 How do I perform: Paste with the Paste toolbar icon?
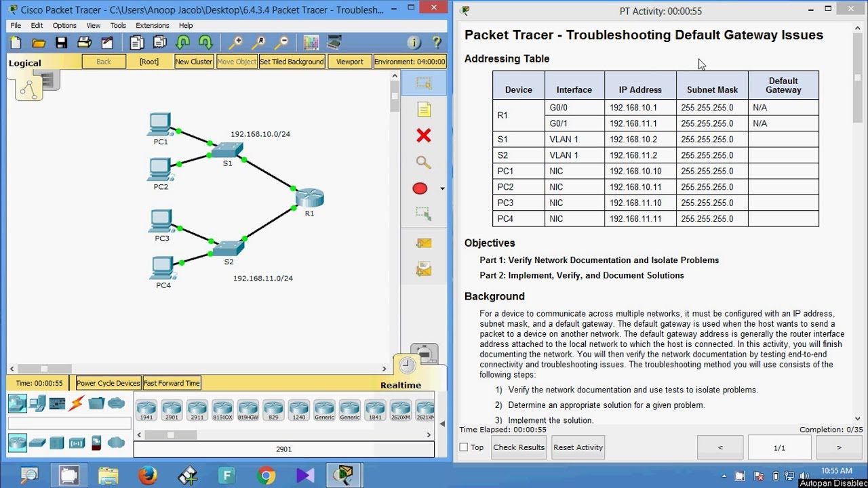point(159,43)
